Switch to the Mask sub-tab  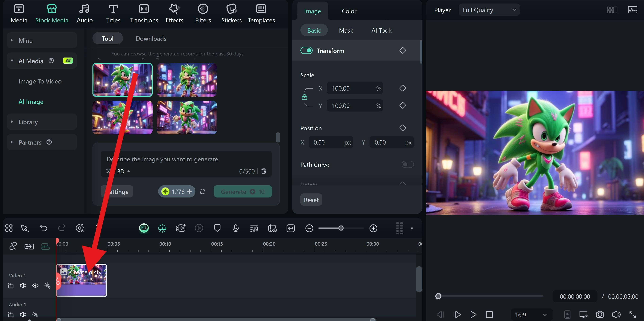click(x=346, y=30)
